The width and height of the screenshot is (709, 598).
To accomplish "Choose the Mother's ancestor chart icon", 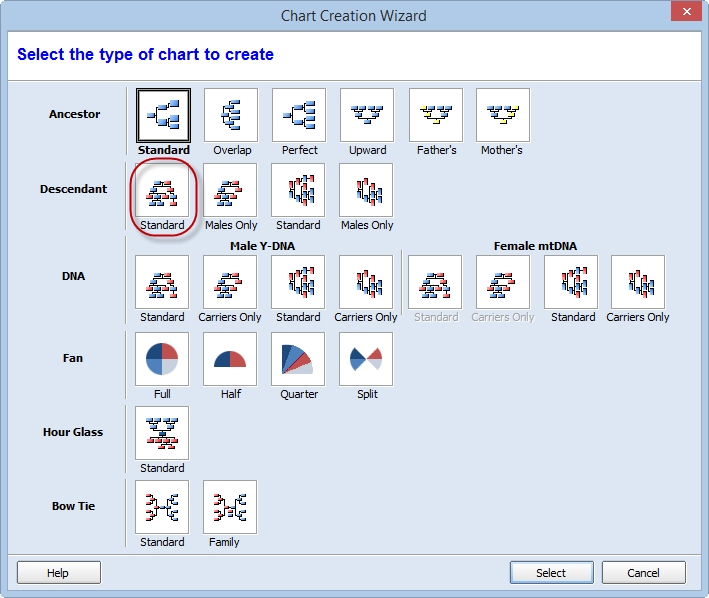I will click(x=503, y=115).
